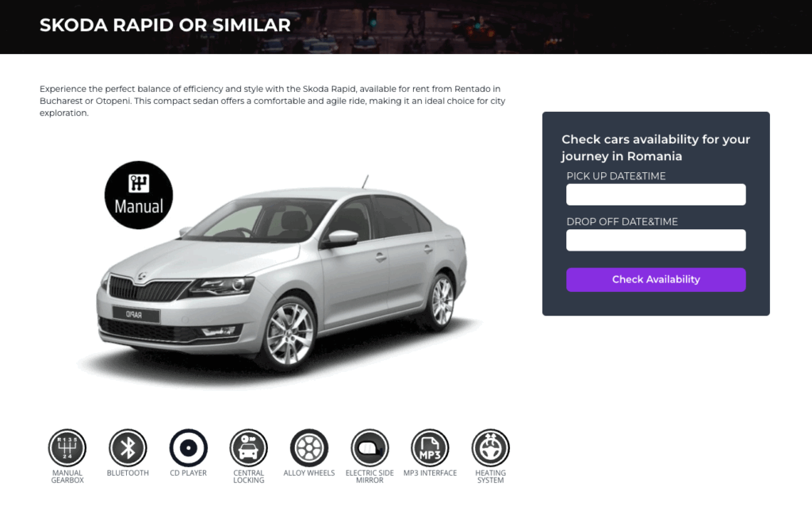812x514 pixels.
Task: Click the black Manual transmission badge
Action: [139, 195]
